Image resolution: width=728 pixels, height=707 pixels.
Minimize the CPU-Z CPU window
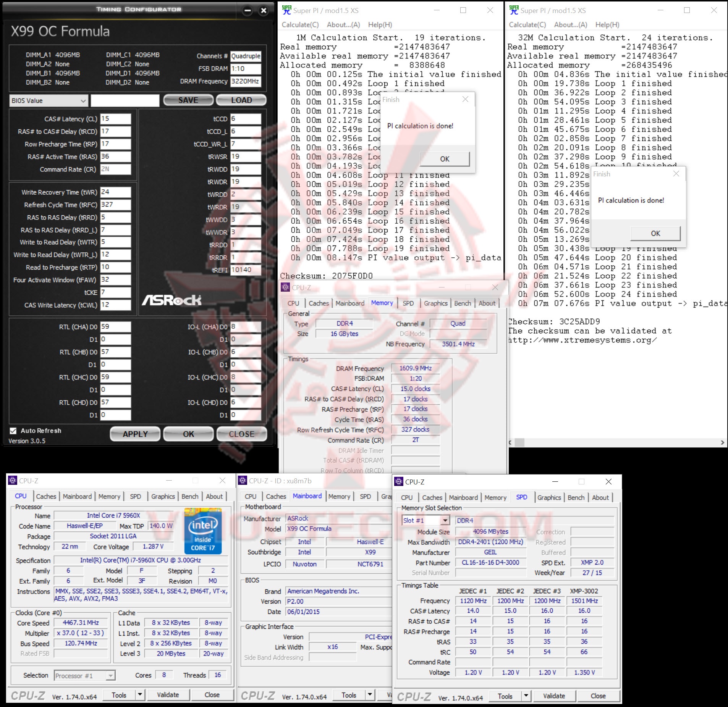pos(169,481)
